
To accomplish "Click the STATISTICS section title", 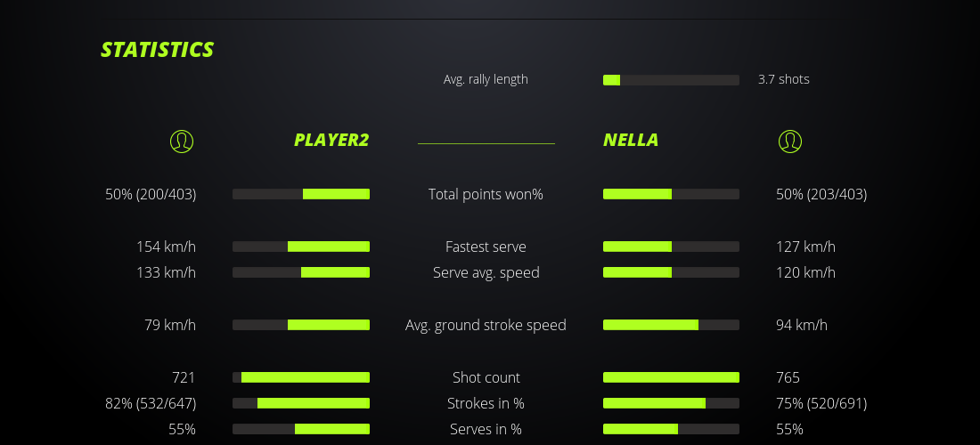I will (x=158, y=50).
